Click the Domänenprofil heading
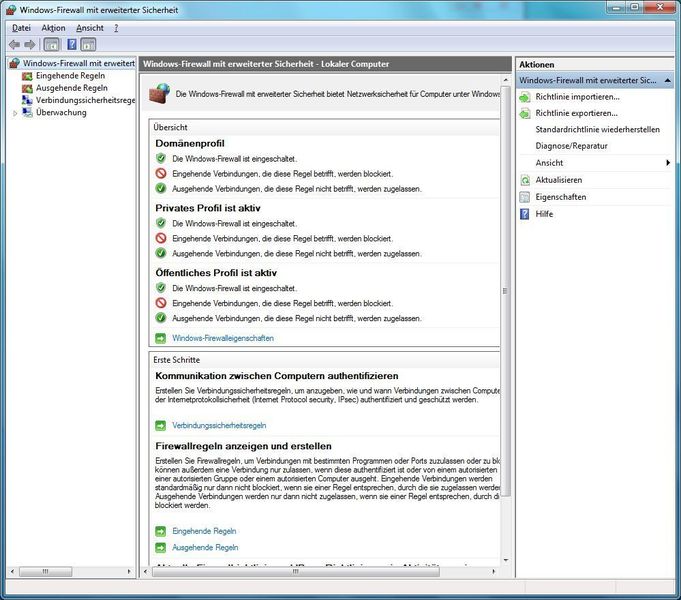The height and width of the screenshot is (600, 681). [190, 143]
